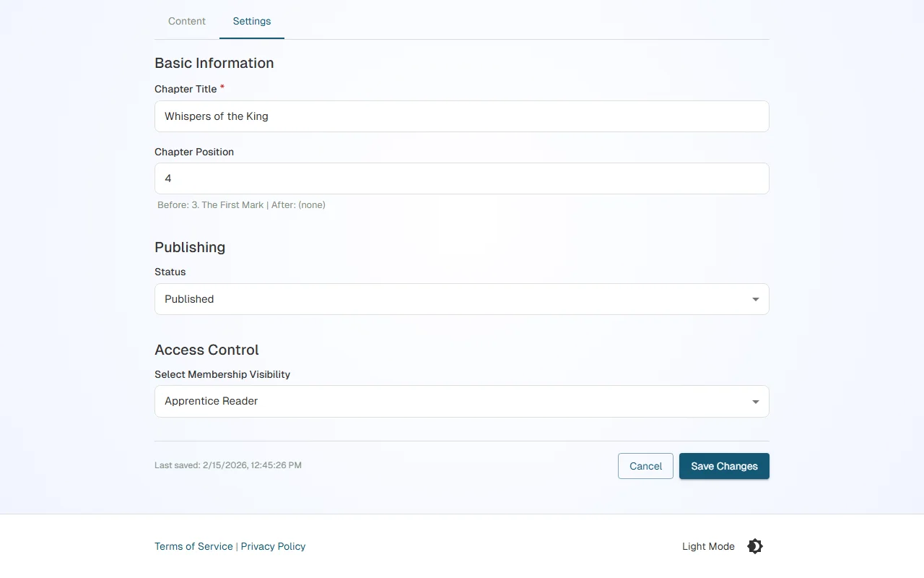Click the Membership Visibility chevron arrow
The image size is (924, 578).
point(755,401)
